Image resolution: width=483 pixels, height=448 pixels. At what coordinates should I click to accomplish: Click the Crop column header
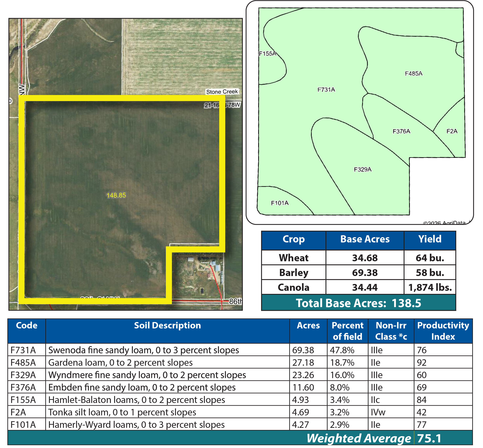click(293, 239)
